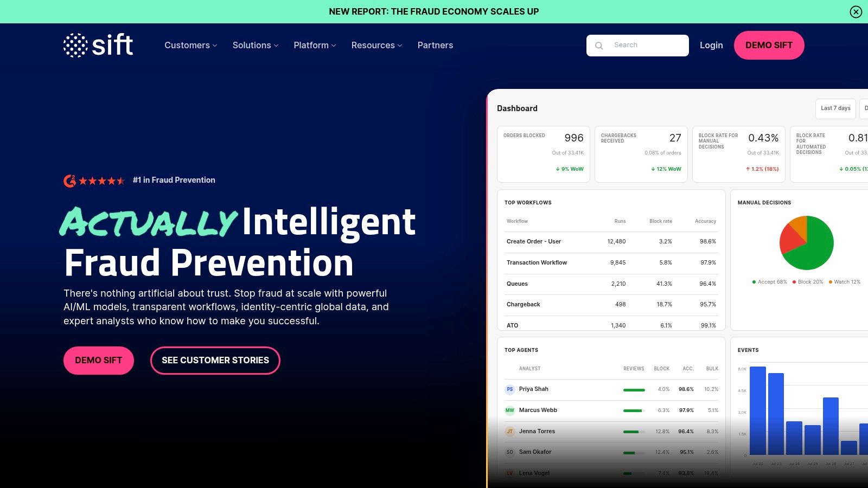
Task: Select the Chargeback workflow row
Action: (611, 305)
